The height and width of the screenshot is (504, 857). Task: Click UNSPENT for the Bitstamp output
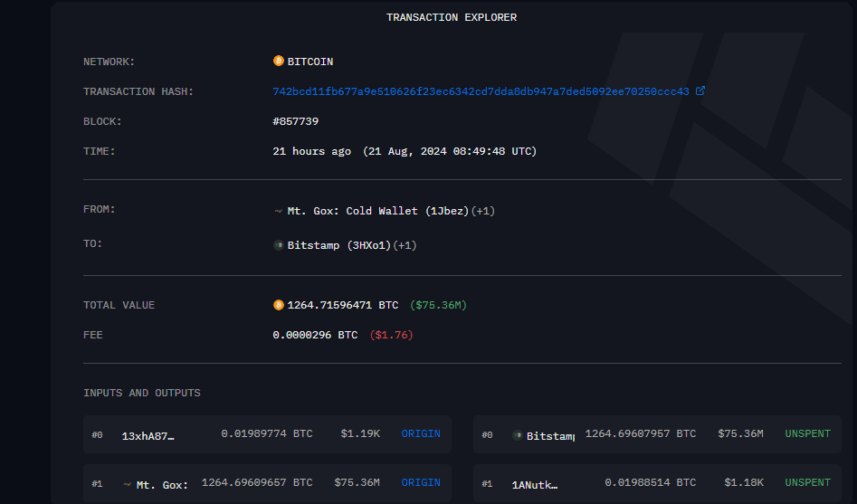[807, 434]
